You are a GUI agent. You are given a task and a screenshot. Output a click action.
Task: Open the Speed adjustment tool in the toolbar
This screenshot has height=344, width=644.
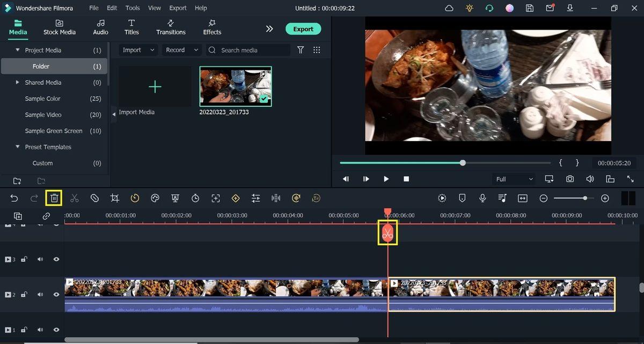[135, 198]
